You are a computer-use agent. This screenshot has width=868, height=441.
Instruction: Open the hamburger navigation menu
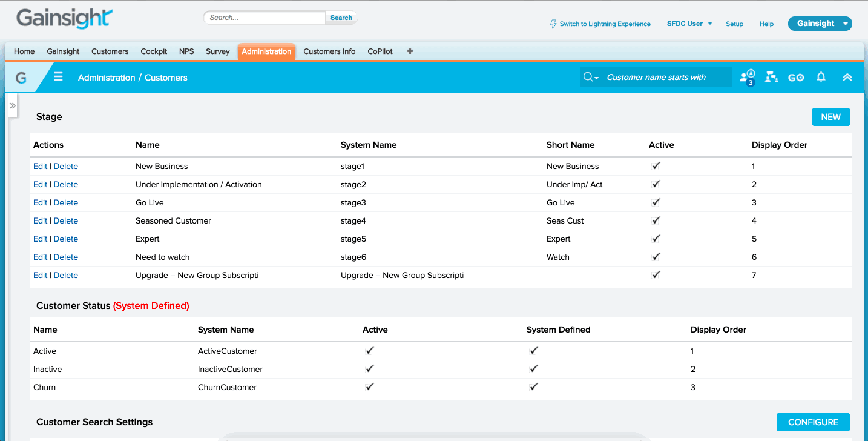coord(58,77)
